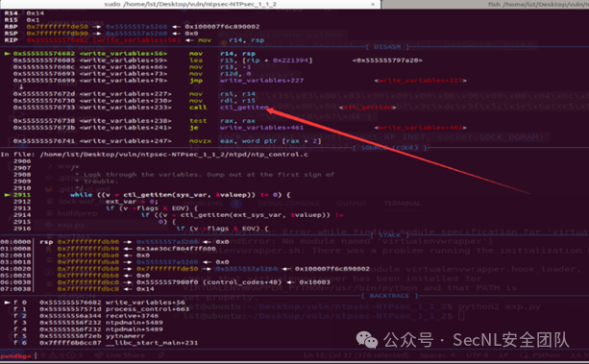Select source line 2912 ext_var = 0
The image size is (589, 364).
[x=86, y=202]
